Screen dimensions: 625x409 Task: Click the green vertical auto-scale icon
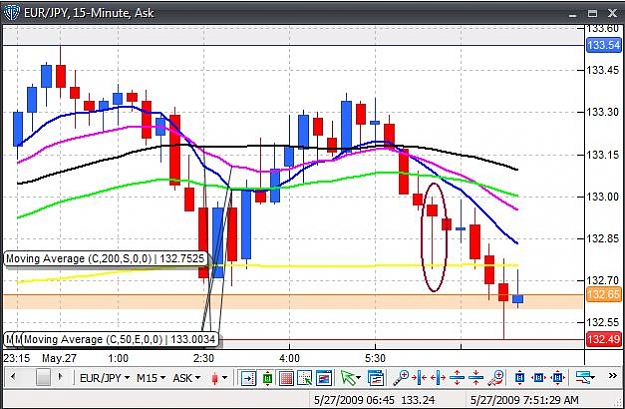267,378
